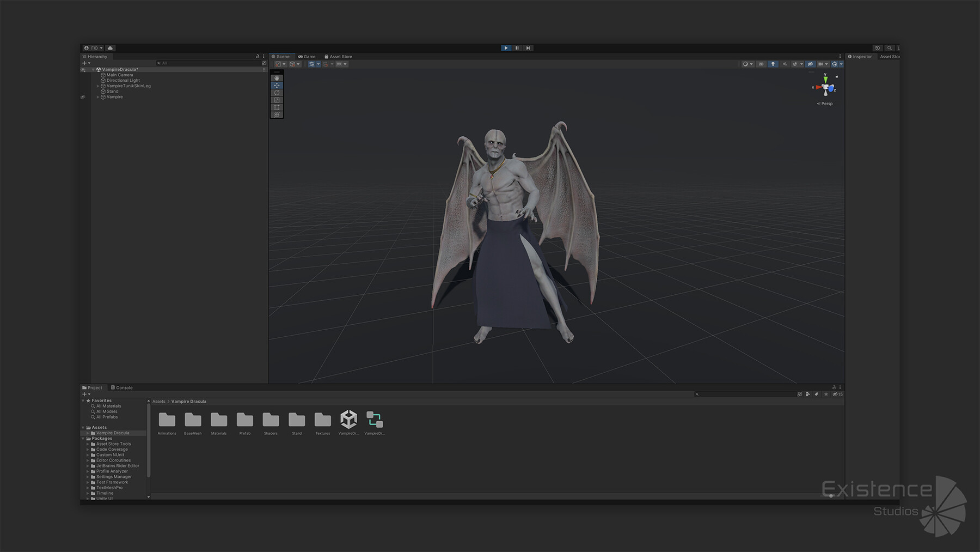Switch to the Console tab
980x552 pixels.
coord(122,387)
